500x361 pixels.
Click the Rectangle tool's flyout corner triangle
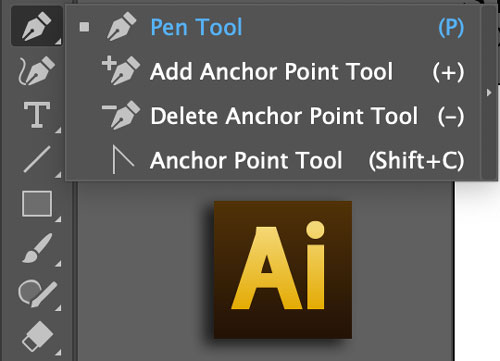point(58,219)
